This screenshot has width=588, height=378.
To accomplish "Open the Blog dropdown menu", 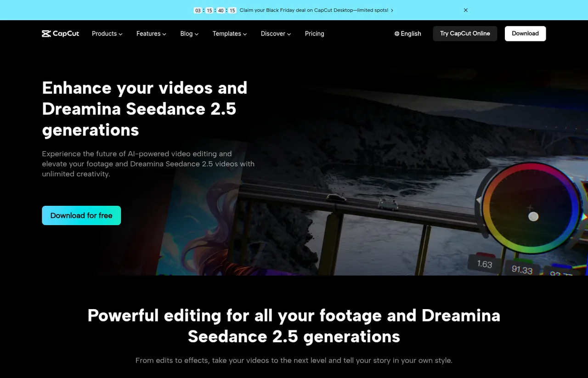I will point(189,34).
